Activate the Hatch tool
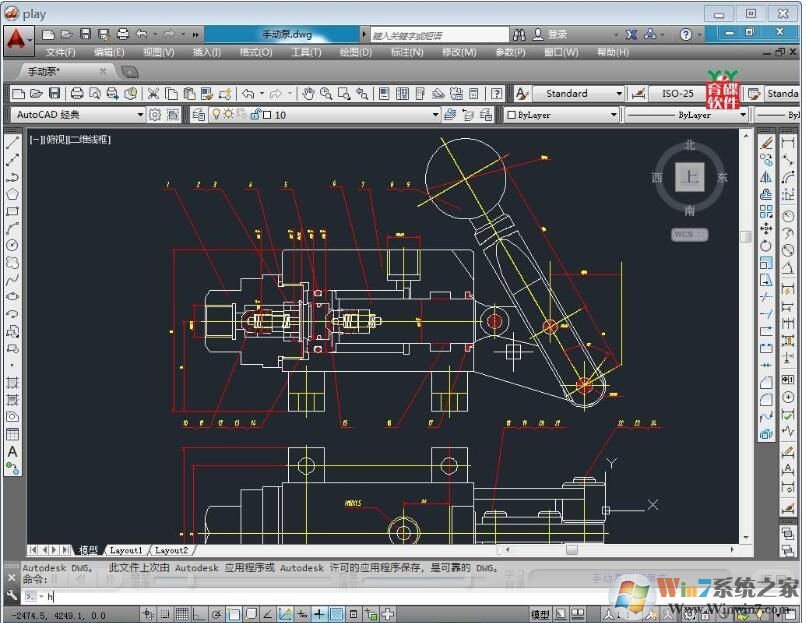 [x=12, y=385]
